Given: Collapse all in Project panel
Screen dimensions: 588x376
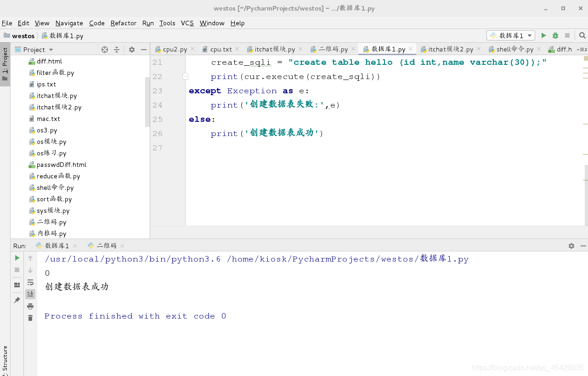Looking at the screenshot, I should click(x=117, y=50).
